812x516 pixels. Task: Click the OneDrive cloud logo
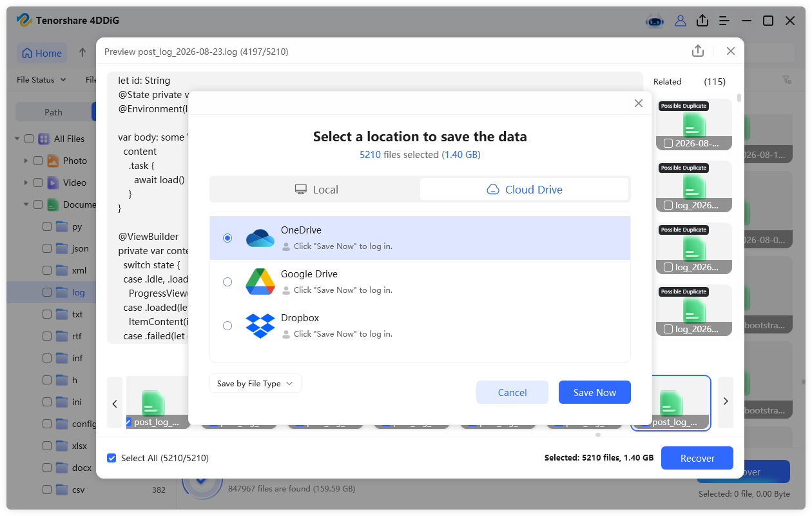pyautogui.click(x=260, y=238)
